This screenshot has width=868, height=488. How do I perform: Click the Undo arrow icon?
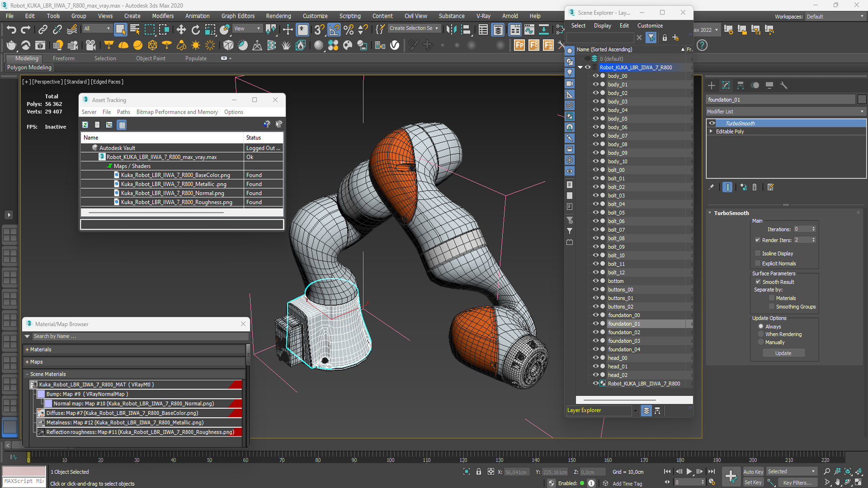(x=11, y=30)
